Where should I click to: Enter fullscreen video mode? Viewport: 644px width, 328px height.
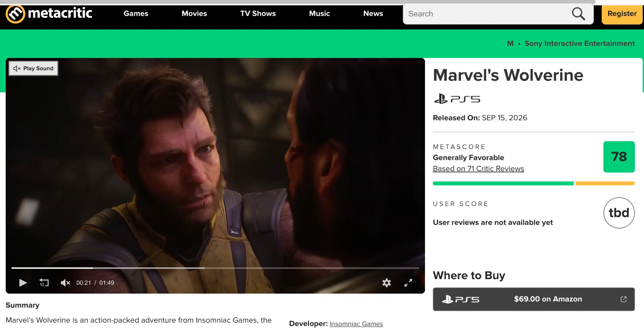[408, 283]
